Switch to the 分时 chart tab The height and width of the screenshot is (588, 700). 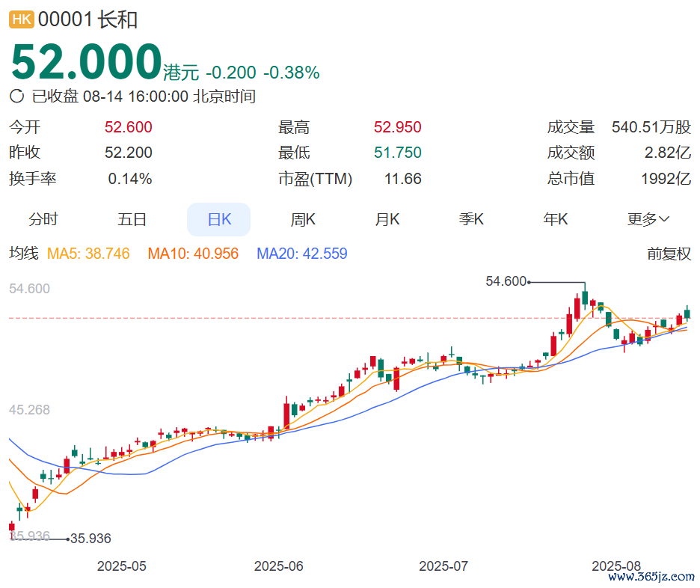click(43, 219)
